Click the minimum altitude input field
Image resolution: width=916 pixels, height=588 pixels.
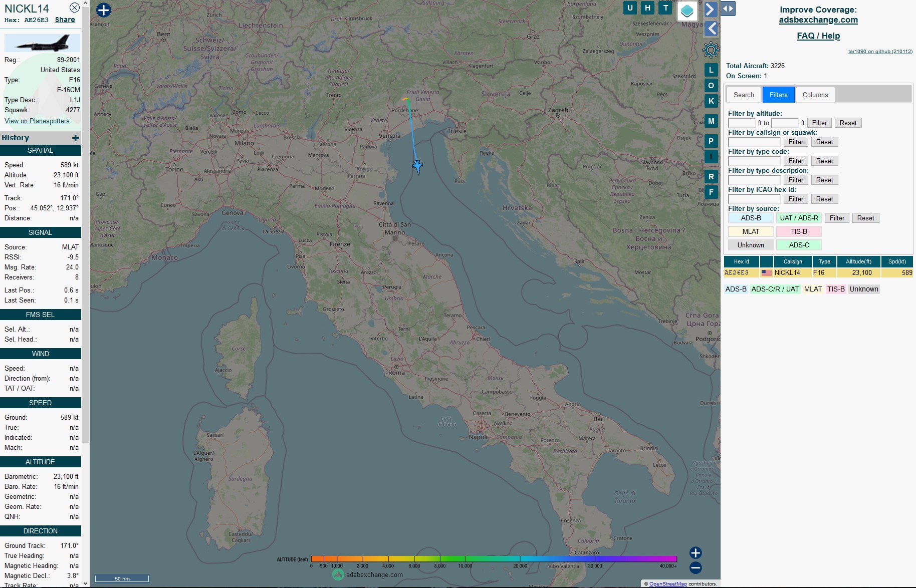coord(742,123)
